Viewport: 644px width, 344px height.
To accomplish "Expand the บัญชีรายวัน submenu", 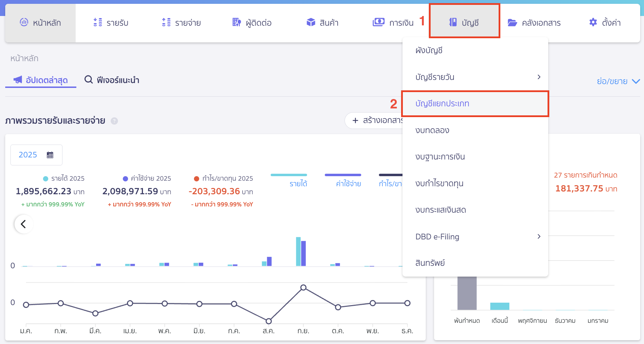I will 539,77.
